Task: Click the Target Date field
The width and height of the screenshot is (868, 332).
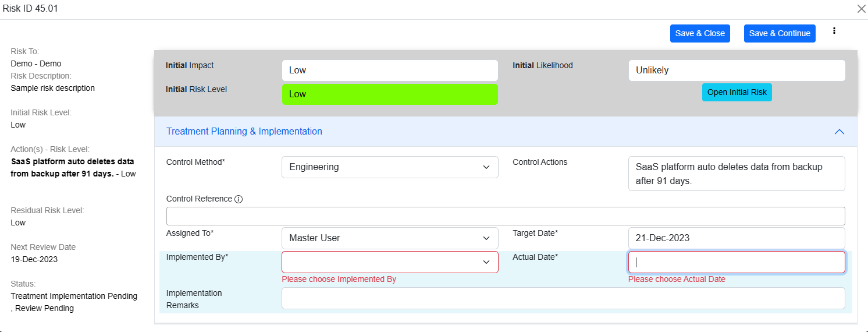Action: point(737,238)
